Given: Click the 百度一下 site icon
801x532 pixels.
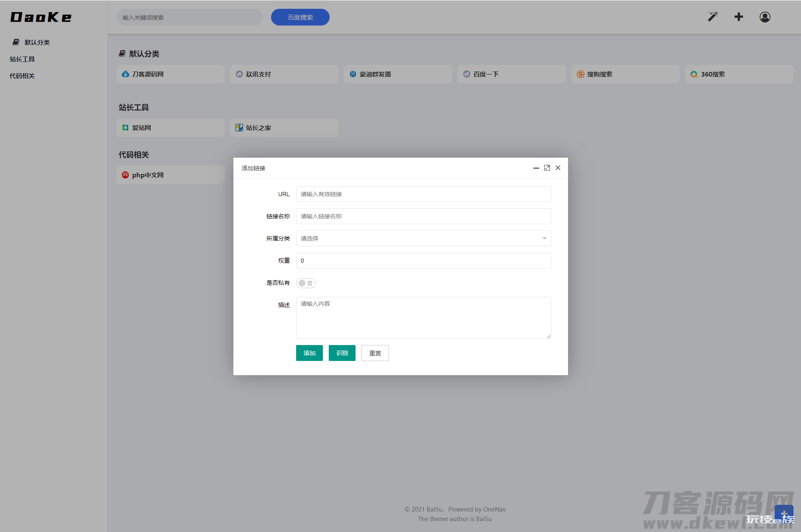Looking at the screenshot, I should tap(467, 74).
